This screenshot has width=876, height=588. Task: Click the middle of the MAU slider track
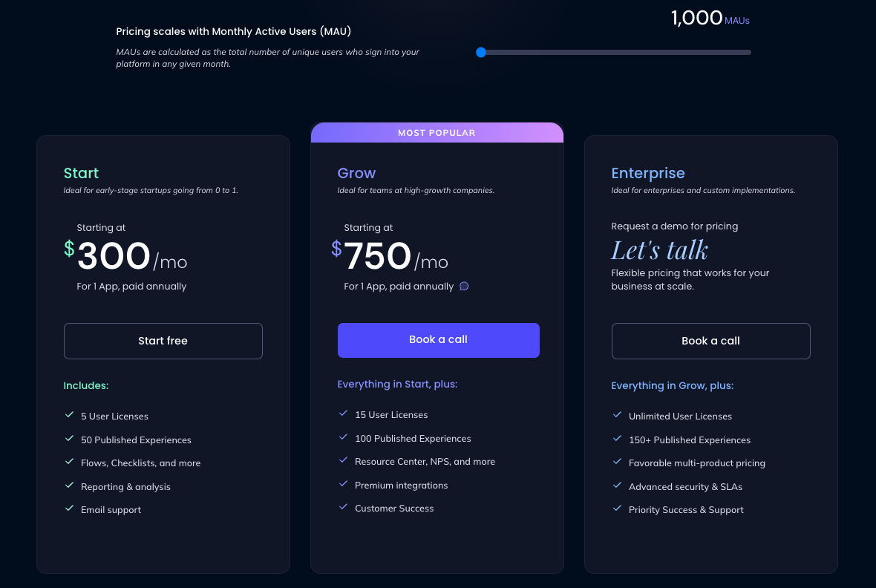point(615,53)
